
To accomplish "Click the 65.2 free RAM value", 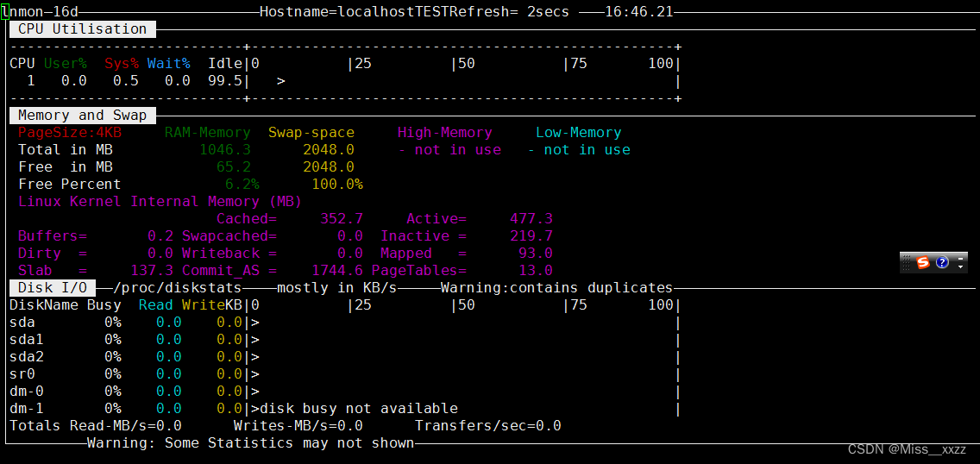I will [233, 166].
